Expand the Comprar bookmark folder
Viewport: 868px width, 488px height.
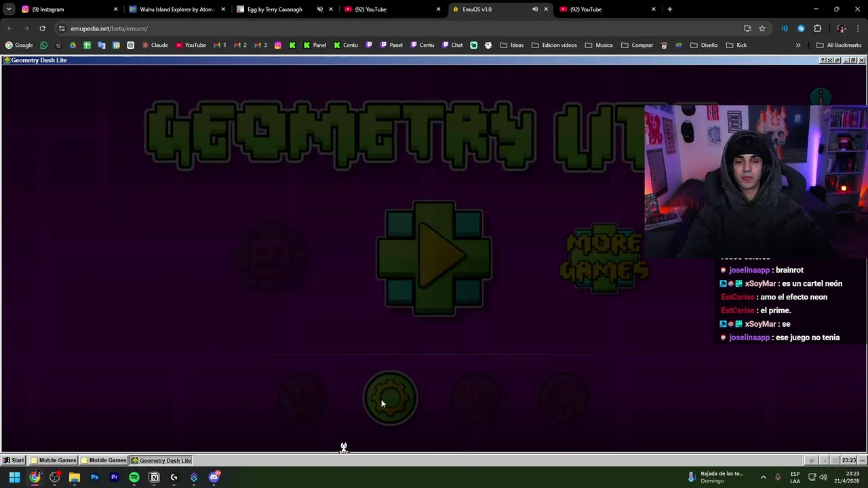coord(636,45)
